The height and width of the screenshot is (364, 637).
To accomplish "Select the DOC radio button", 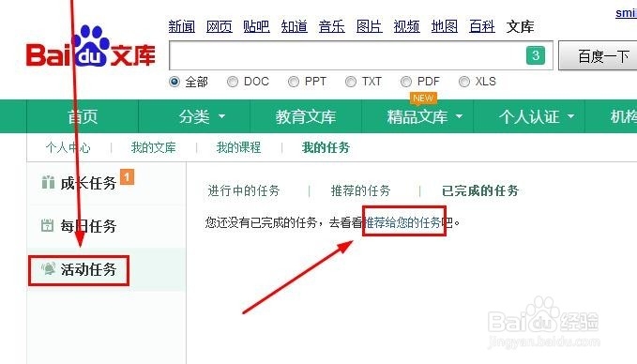I will (x=233, y=82).
